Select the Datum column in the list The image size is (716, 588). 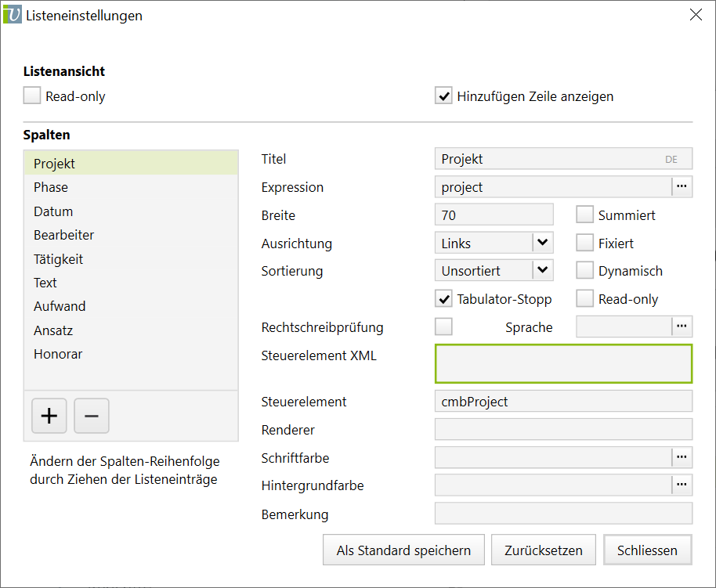click(53, 211)
